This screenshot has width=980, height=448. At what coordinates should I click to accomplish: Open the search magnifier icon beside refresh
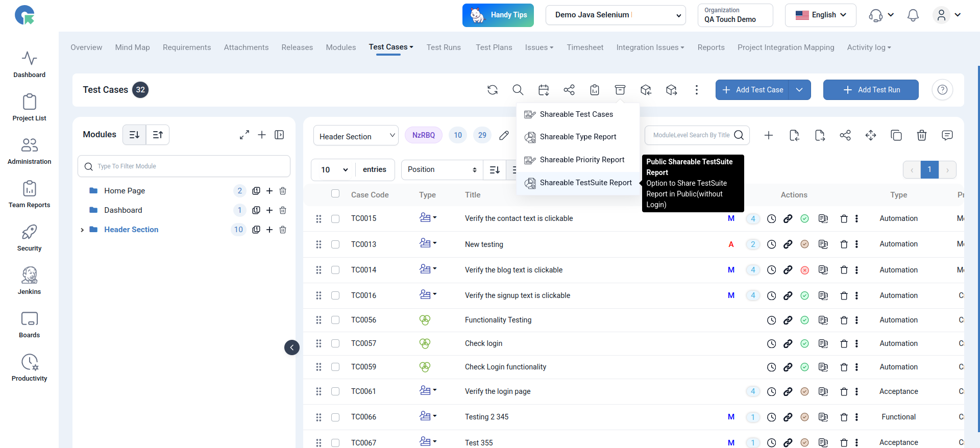pos(518,90)
